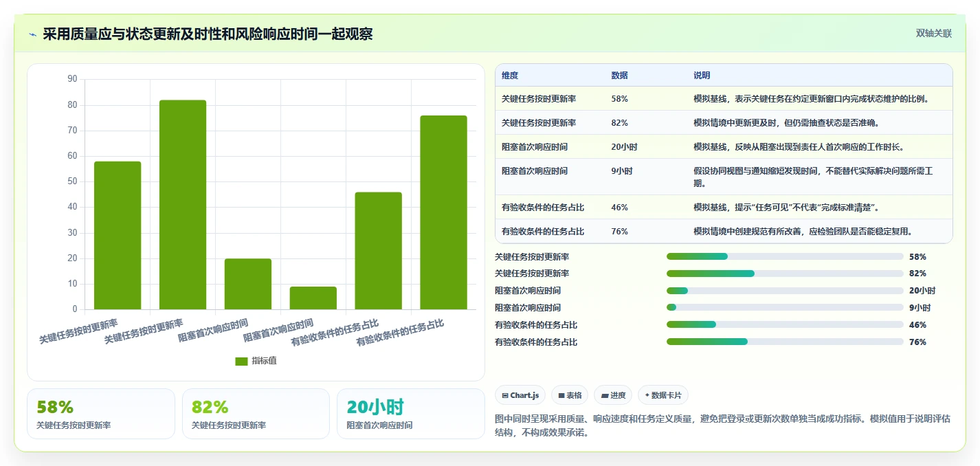Open the 20小时 data card
This screenshot has width=980, height=466.
[x=411, y=414]
